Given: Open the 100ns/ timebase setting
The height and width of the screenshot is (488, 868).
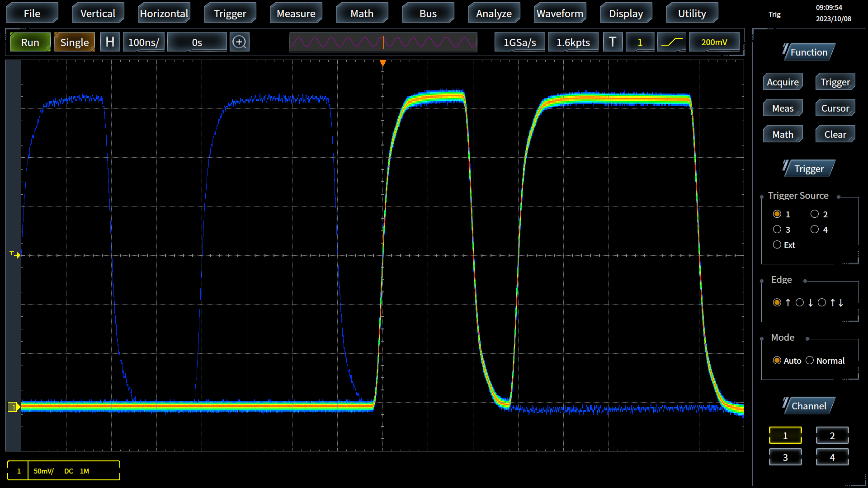Looking at the screenshot, I should click(143, 42).
